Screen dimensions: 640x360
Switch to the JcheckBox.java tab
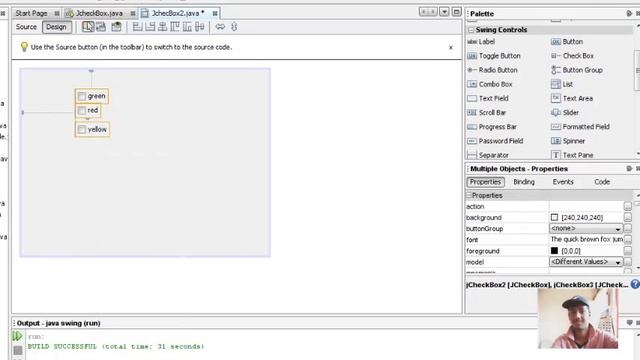pyautogui.click(x=99, y=13)
